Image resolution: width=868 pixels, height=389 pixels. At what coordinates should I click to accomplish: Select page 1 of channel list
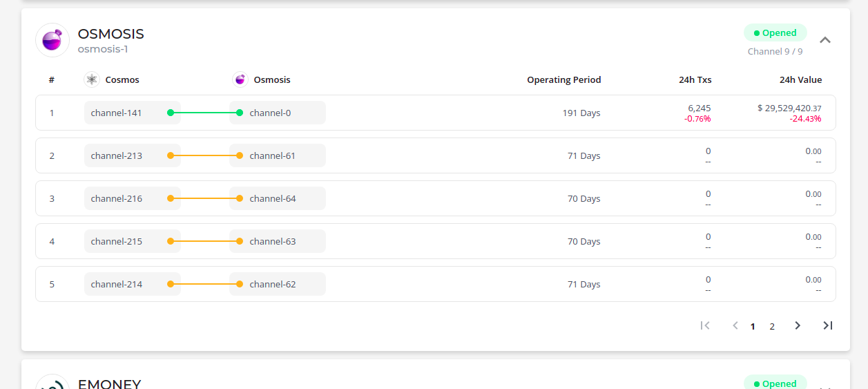tap(753, 326)
